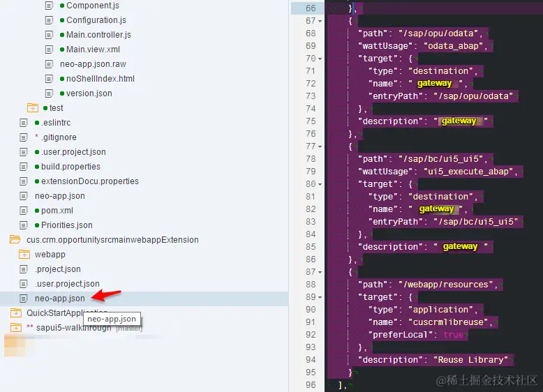This screenshot has height=392, width=543.
Task: Select the test folder
Action: [x=56, y=108]
